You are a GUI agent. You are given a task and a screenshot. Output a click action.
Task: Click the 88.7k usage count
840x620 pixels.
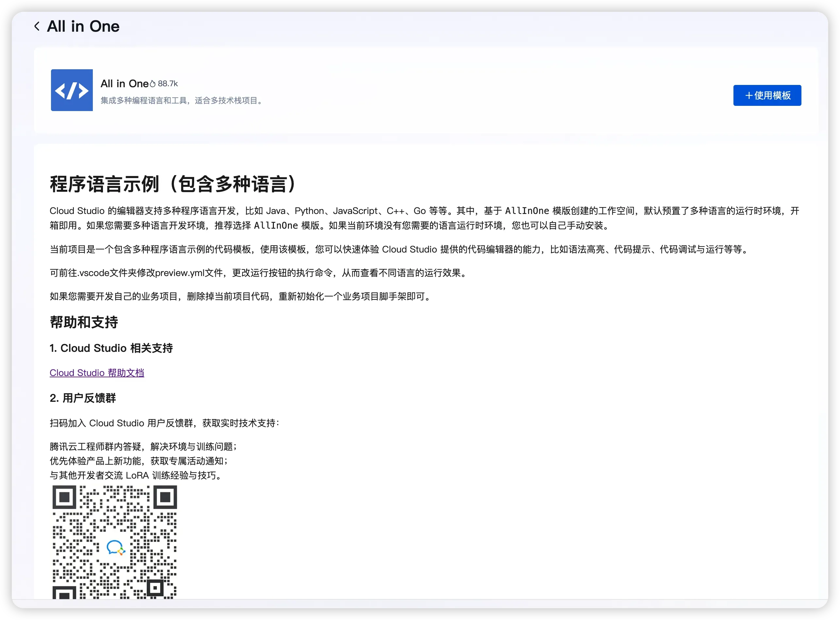167,83
